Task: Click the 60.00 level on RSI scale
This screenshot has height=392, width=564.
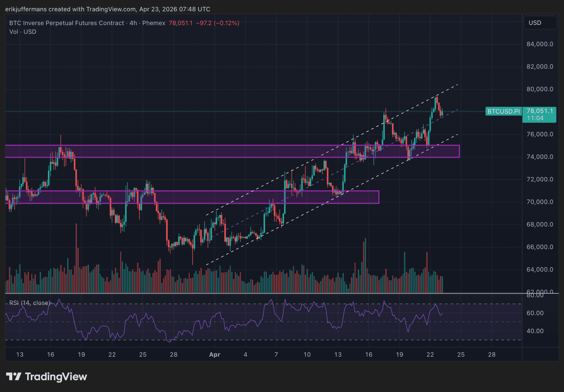Action: (535, 313)
